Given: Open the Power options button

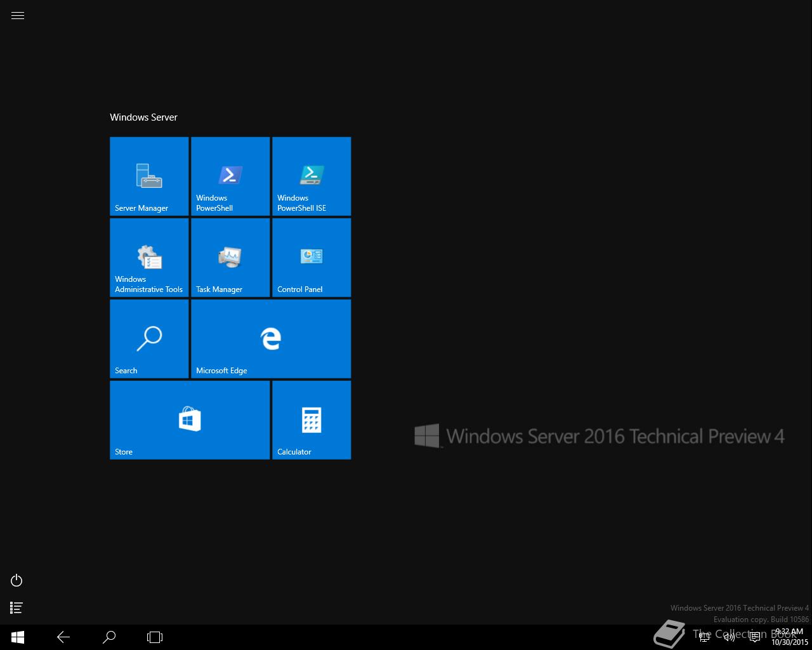Looking at the screenshot, I should point(16,580).
